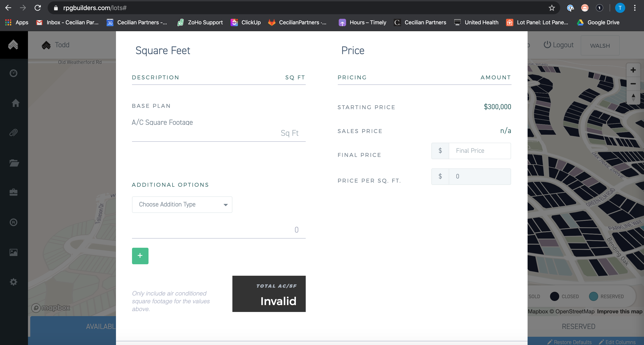Zoom out on the map
Viewport: 644px width, 345px height.
(x=633, y=84)
